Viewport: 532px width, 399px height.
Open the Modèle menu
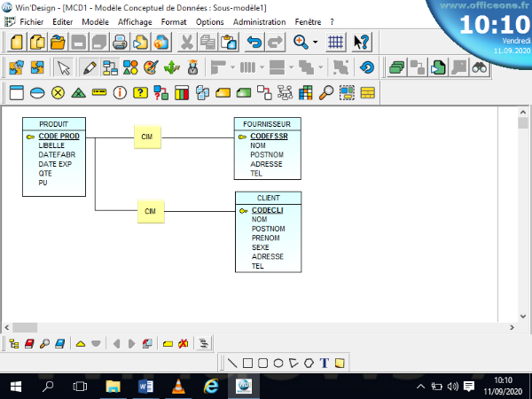pos(96,21)
